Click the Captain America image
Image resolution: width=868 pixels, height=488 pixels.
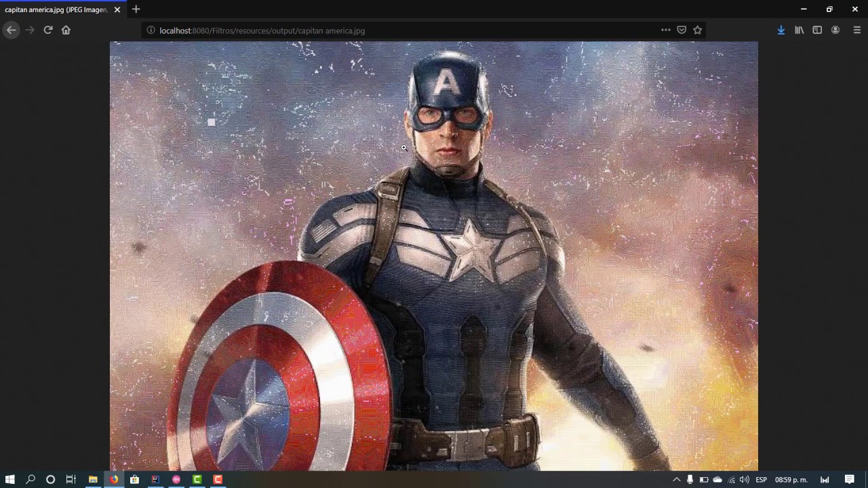coord(434,256)
